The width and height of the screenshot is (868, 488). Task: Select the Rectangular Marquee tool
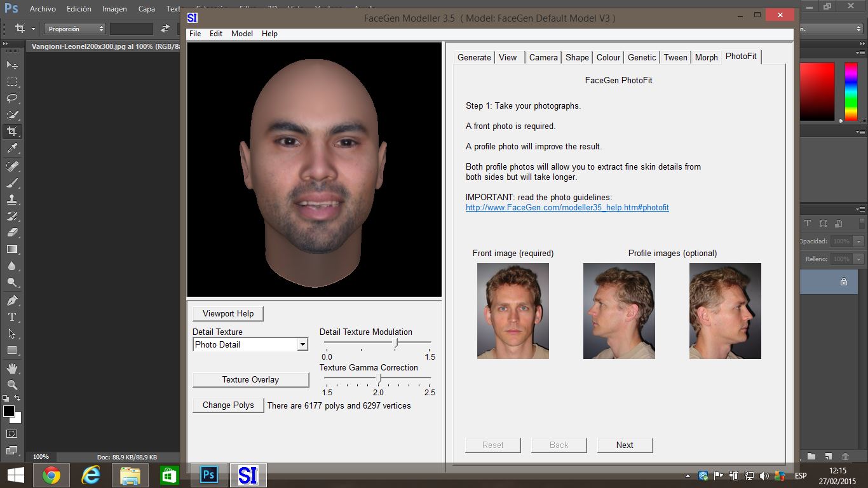[x=12, y=81]
